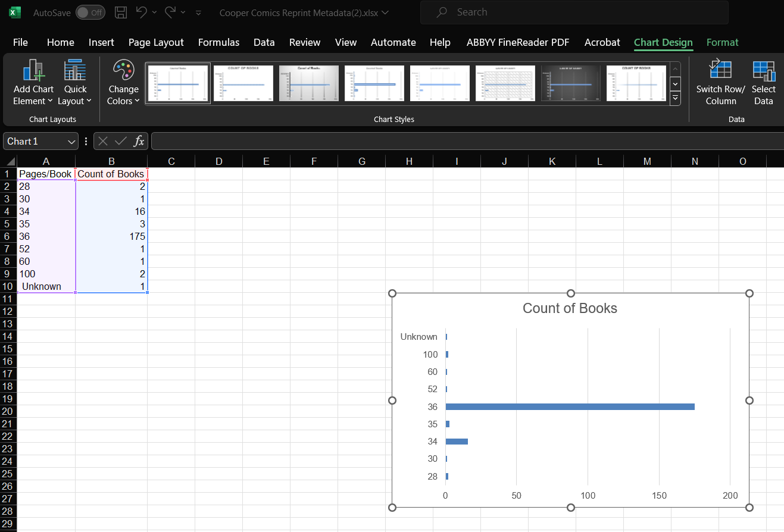
Task: Click the Save icon in title bar
Action: 121,12
